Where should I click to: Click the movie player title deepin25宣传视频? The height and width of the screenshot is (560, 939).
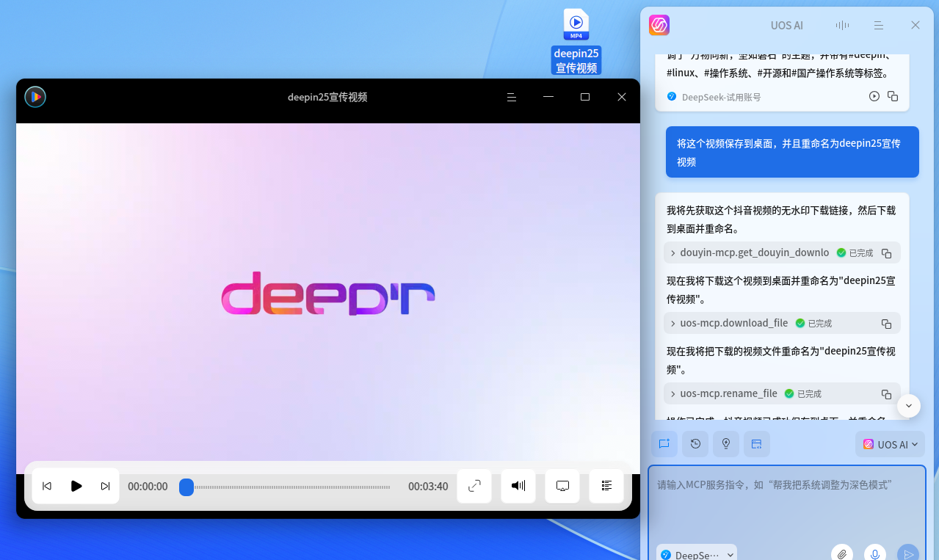click(327, 97)
